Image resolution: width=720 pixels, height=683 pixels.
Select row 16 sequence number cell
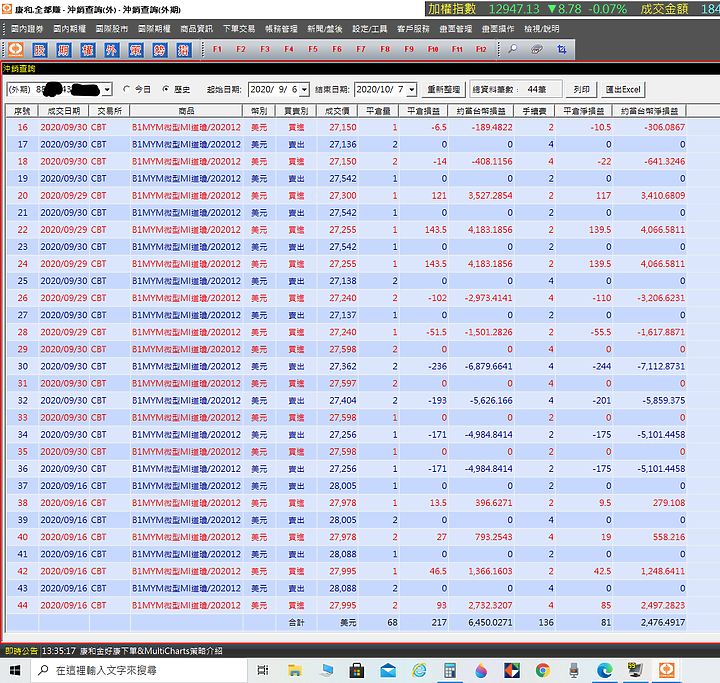click(x=22, y=127)
